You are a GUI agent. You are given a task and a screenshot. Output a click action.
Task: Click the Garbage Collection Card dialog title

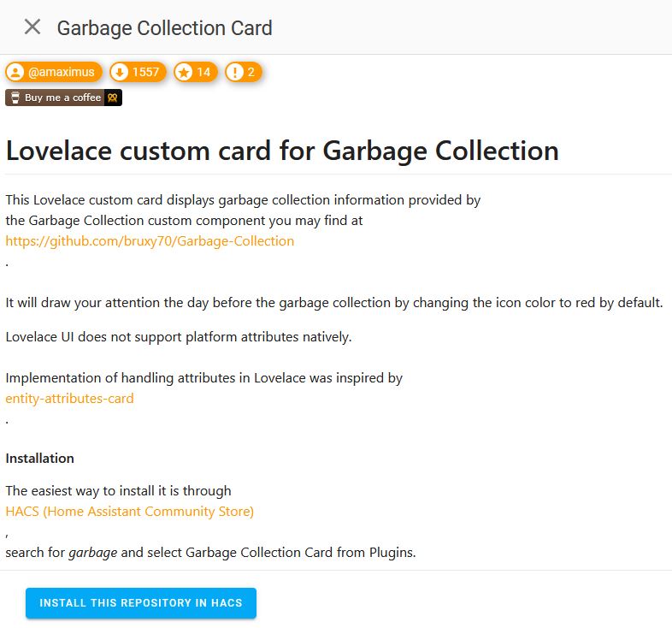pos(164,28)
